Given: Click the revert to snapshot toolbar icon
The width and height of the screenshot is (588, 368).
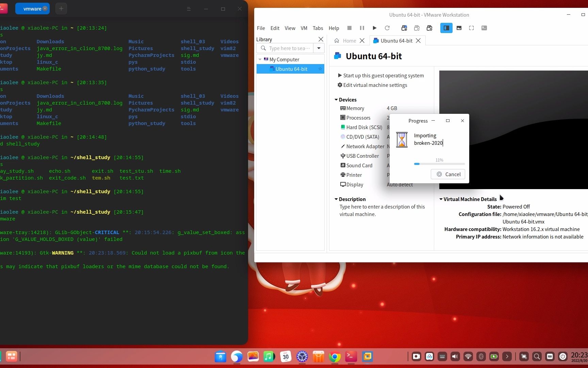Looking at the screenshot, I should [417, 28].
